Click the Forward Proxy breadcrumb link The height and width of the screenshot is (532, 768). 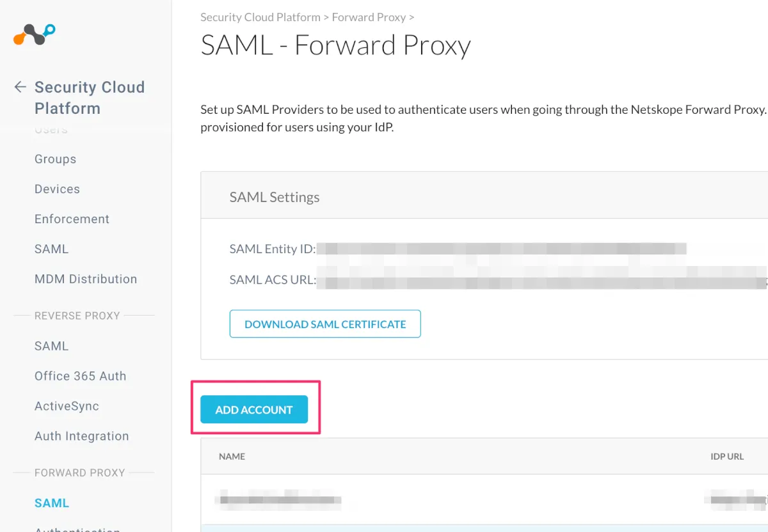[x=369, y=17]
